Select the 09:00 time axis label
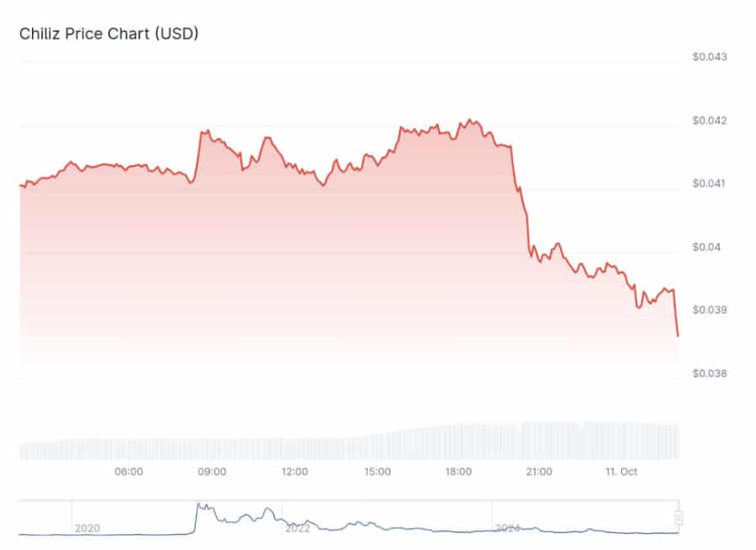The image size is (756, 550). click(x=211, y=472)
